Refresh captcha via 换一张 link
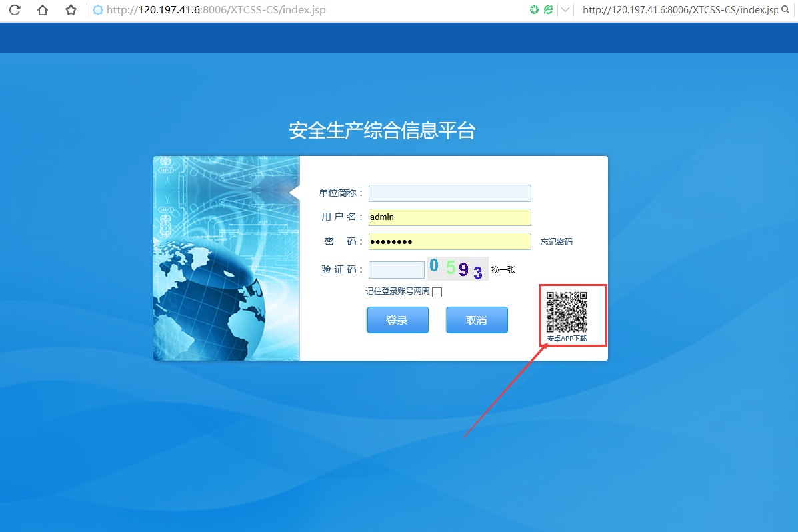Image resolution: width=798 pixels, height=532 pixels. click(503, 270)
